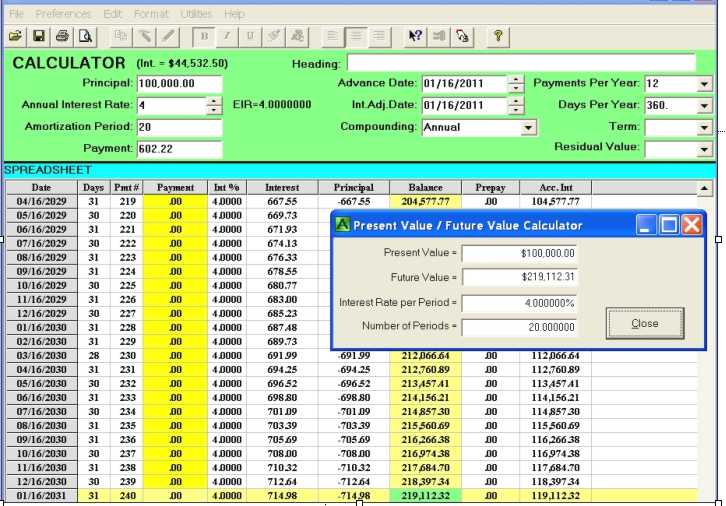
Task: Select center text alignment icon
Action: point(356,36)
